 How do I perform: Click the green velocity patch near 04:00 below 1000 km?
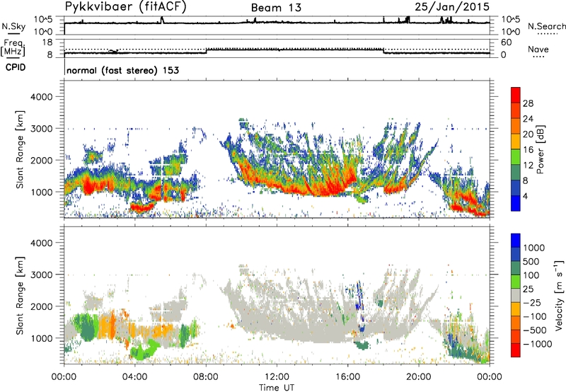[143, 351]
